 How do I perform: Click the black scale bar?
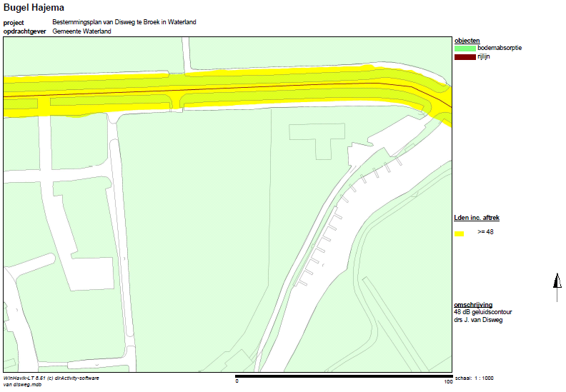point(344,376)
